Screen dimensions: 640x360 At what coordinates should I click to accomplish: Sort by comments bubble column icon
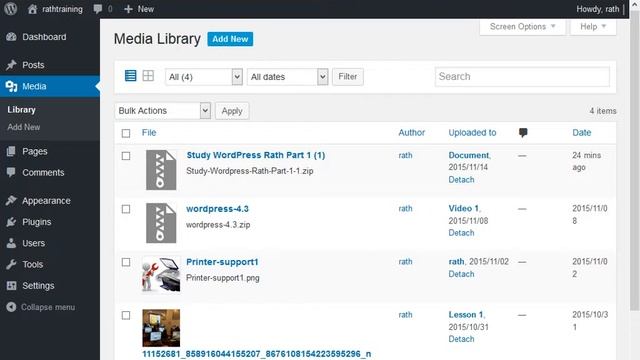click(523, 132)
